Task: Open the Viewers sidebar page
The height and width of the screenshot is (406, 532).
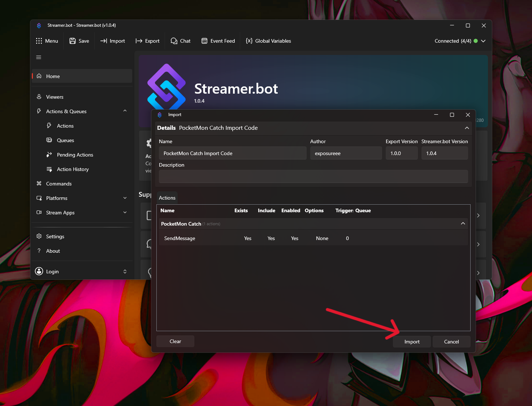Action: (55, 97)
